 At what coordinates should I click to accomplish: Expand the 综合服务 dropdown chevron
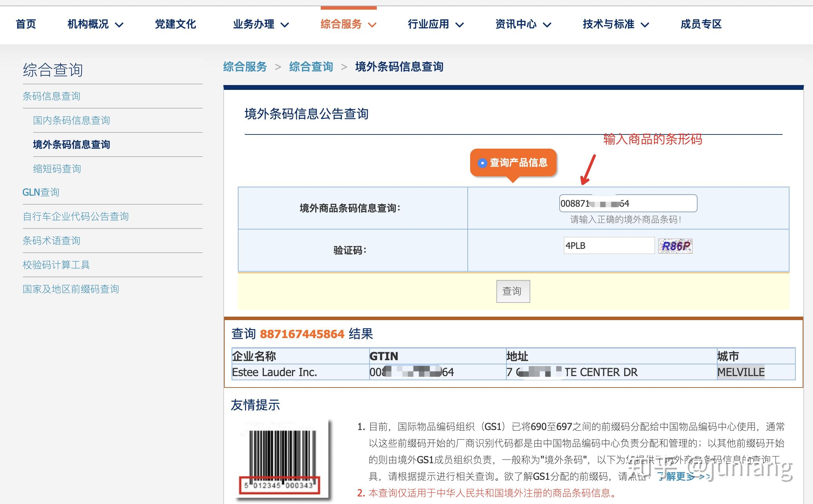(x=372, y=25)
